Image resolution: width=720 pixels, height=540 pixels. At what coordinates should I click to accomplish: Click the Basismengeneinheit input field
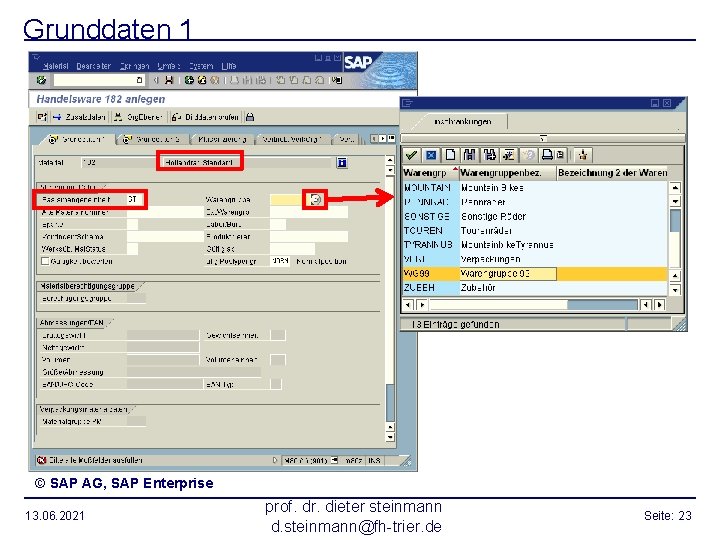click(135, 199)
